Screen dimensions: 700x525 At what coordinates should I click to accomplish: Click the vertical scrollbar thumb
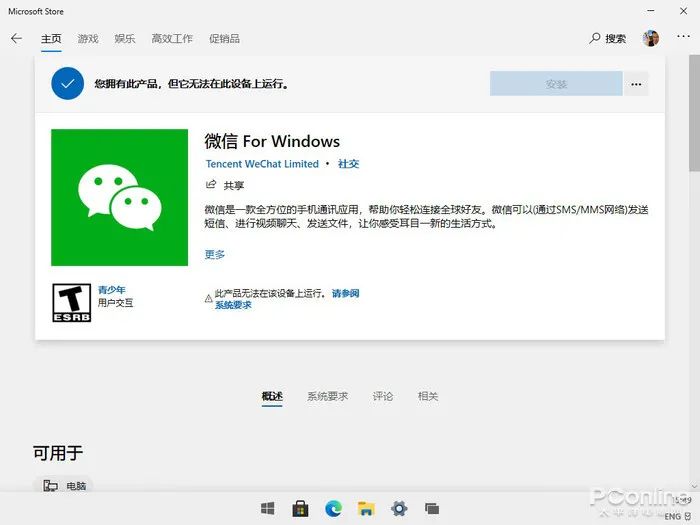tap(694, 113)
